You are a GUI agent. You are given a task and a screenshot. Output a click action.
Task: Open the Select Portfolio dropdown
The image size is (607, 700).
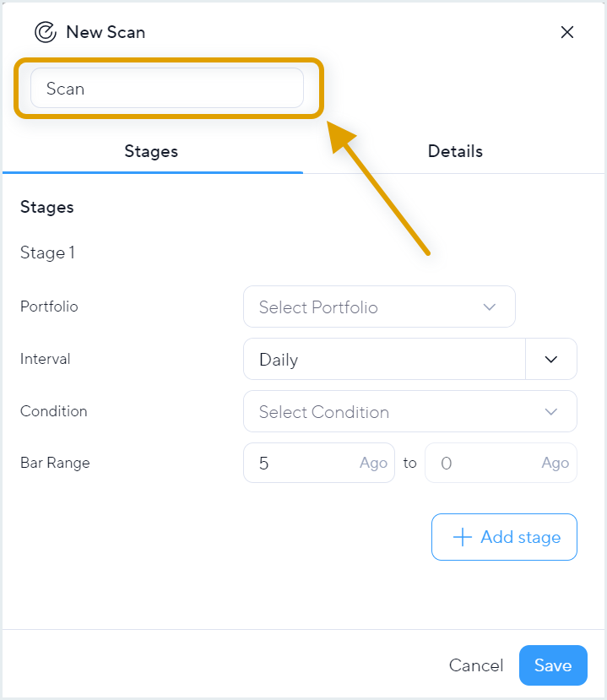coord(379,307)
